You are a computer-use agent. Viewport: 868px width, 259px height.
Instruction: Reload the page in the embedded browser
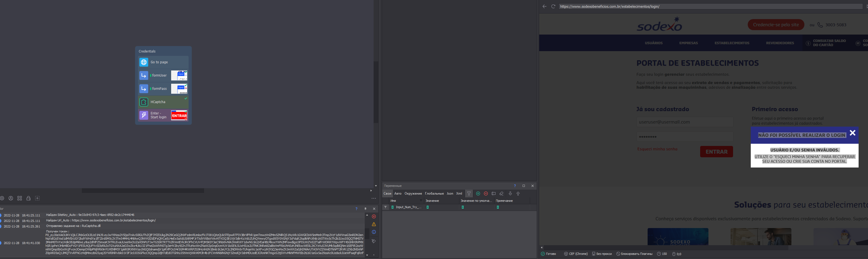[x=553, y=6]
